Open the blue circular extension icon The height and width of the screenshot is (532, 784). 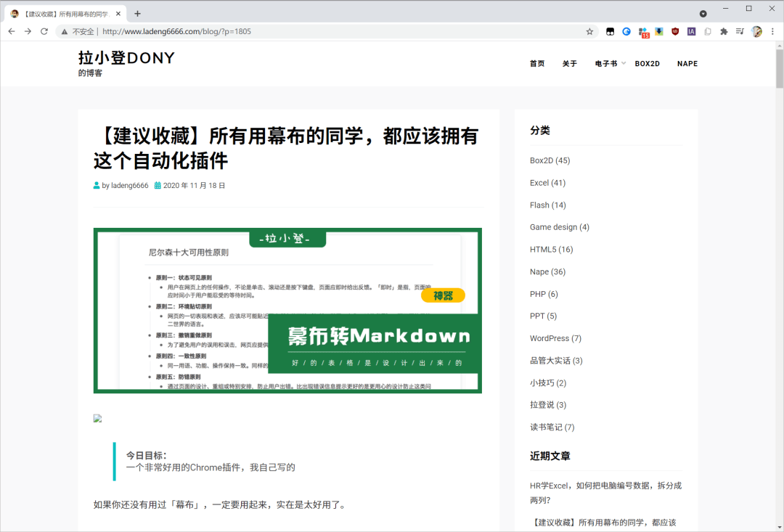(x=626, y=31)
